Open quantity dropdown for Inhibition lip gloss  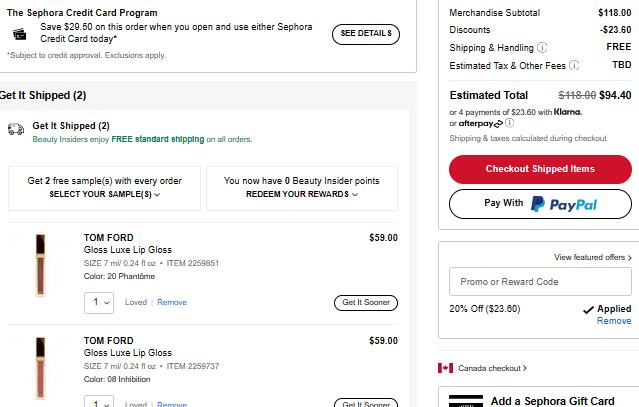click(x=99, y=401)
